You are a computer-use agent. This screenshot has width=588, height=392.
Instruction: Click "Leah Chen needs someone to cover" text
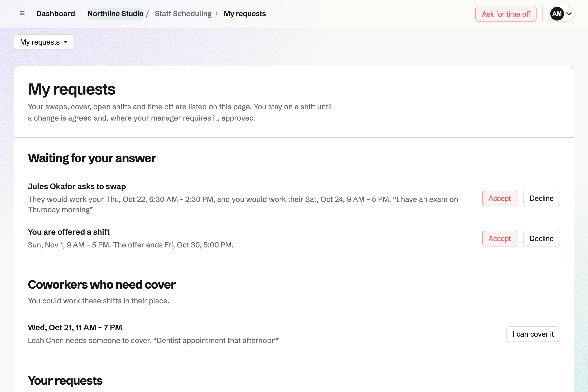(x=90, y=341)
